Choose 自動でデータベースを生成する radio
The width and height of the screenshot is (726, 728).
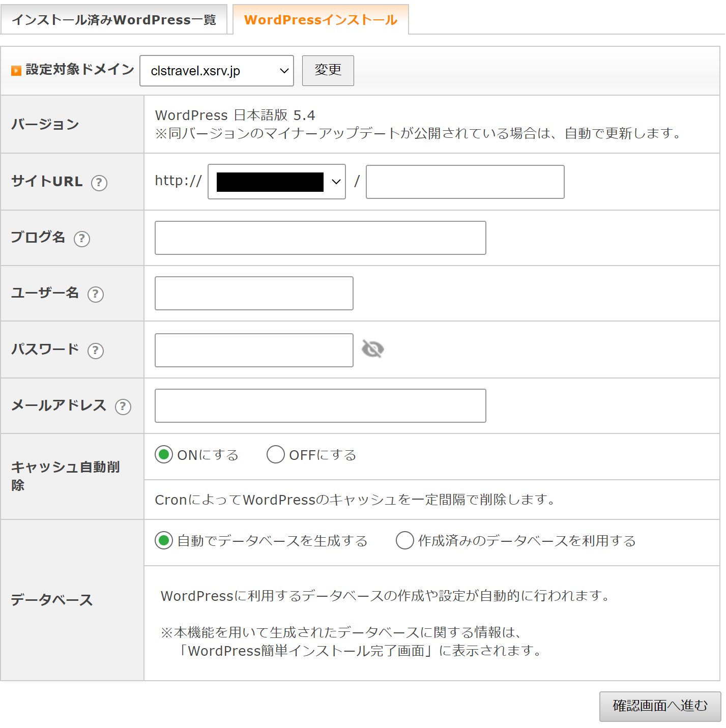(164, 540)
